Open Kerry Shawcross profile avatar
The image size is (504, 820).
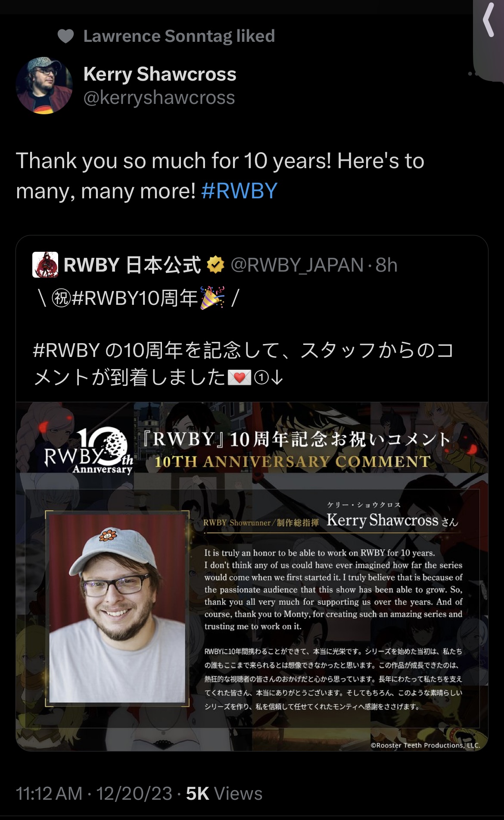pyautogui.click(x=44, y=85)
